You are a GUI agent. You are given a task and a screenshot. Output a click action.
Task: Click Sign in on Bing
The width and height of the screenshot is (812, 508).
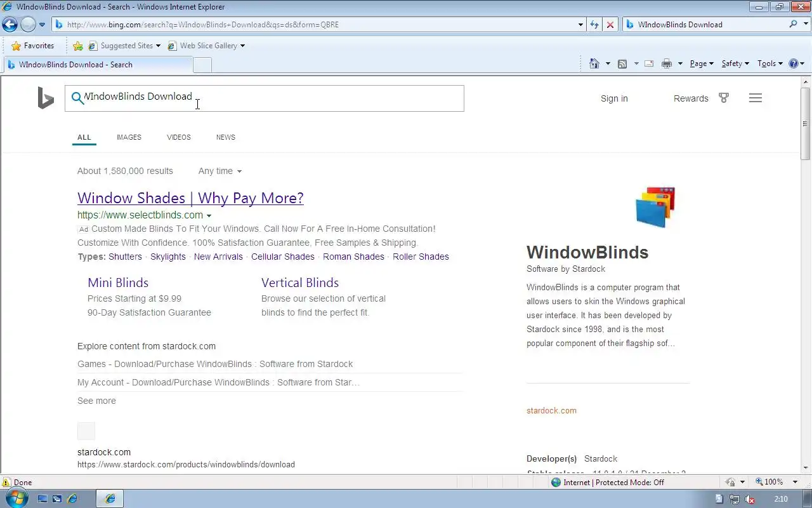[614, 98]
